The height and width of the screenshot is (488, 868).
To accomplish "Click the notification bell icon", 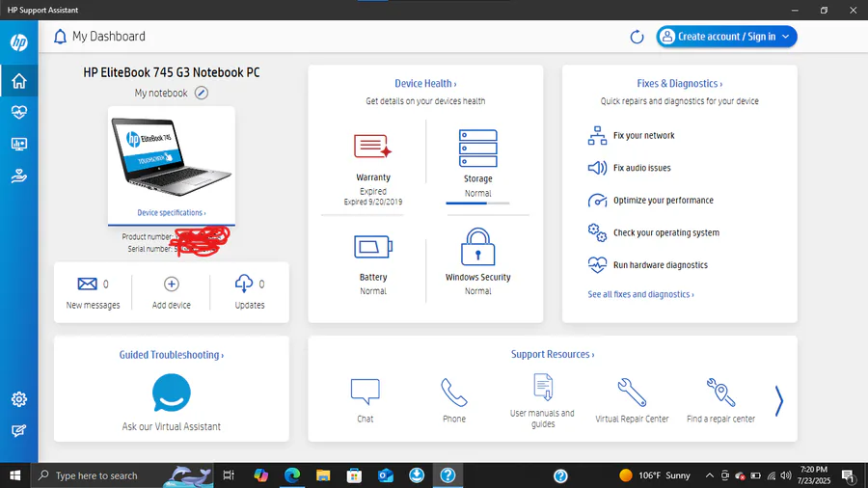I will click(x=60, y=37).
